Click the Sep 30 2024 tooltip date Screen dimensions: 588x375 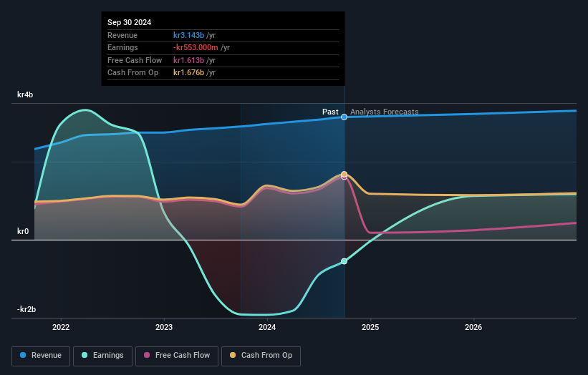click(x=130, y=22)
